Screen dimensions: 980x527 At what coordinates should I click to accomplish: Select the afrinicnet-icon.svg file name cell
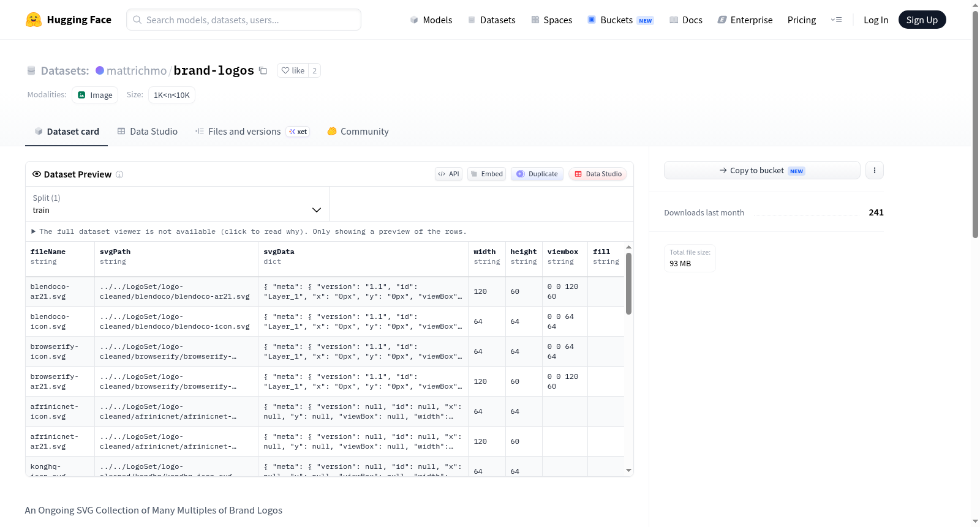60,411
